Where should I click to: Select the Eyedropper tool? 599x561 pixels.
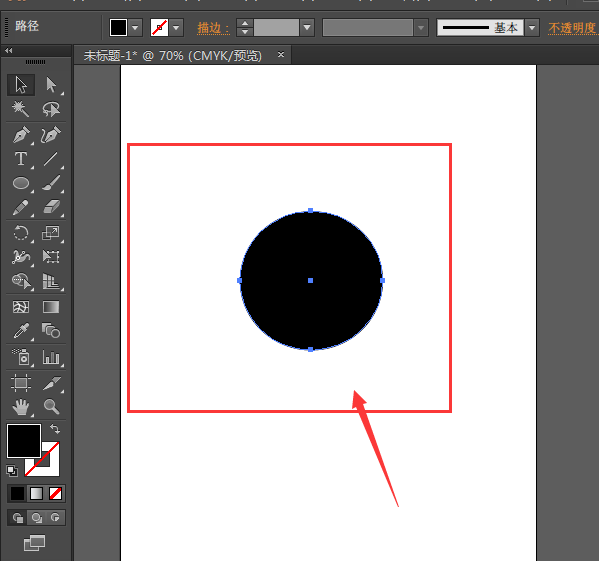click(x=21, y=331)
